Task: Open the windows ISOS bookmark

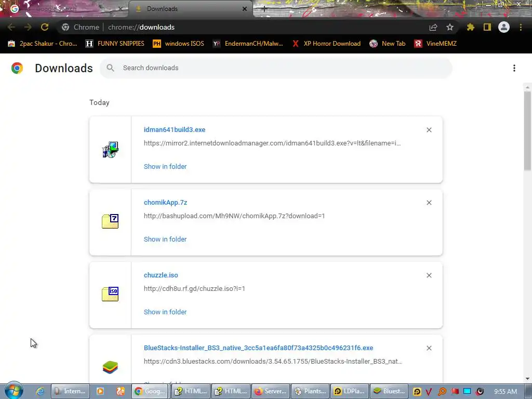Action: [178, 44]
